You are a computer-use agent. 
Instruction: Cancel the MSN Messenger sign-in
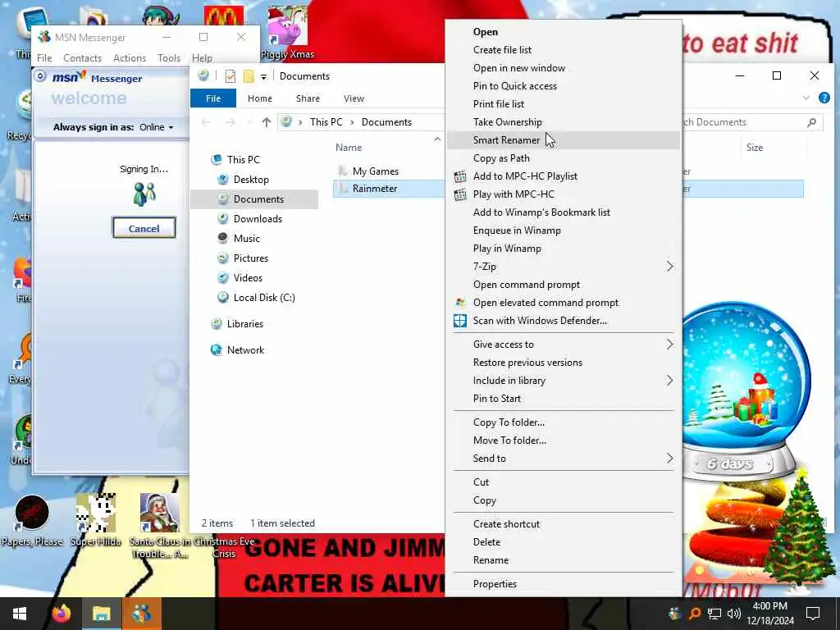point(144,229)
